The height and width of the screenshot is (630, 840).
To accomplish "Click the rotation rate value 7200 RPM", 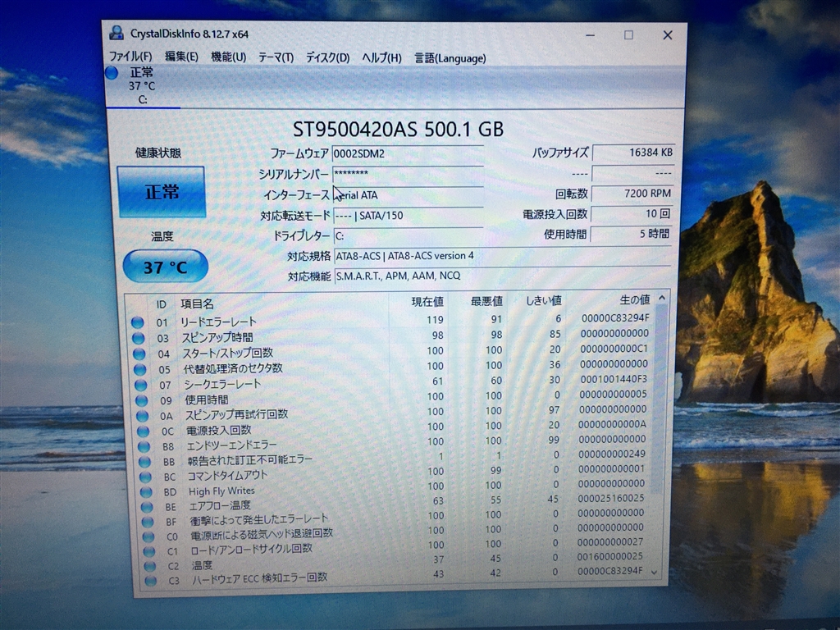I will point(632,194).
